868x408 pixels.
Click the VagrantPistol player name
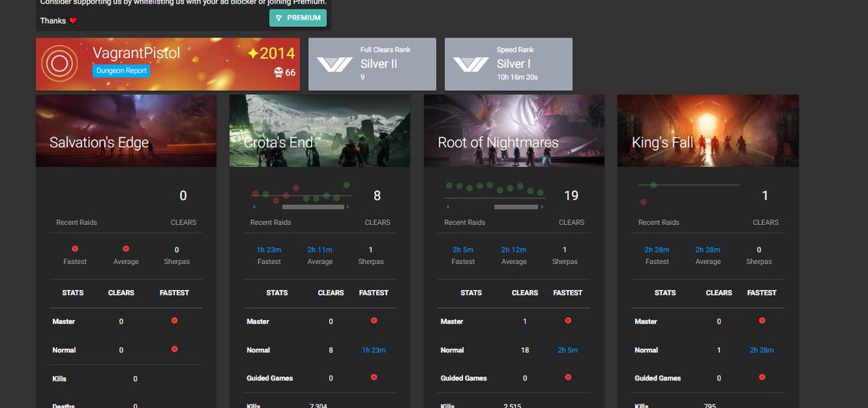click(x=137, y=53)
